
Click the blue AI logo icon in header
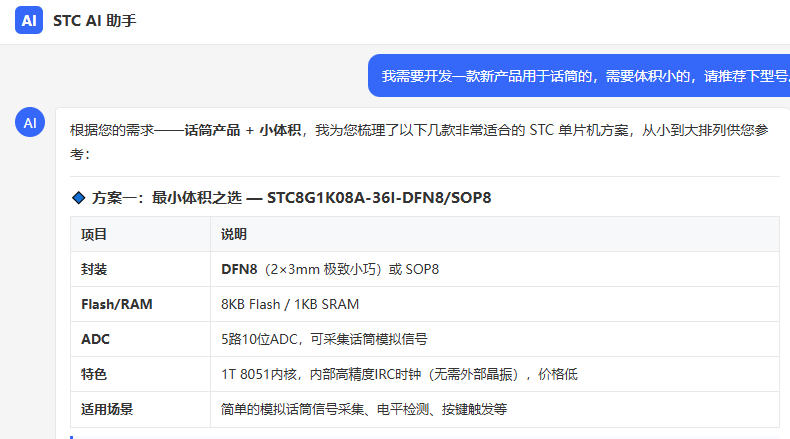point(29,20)
